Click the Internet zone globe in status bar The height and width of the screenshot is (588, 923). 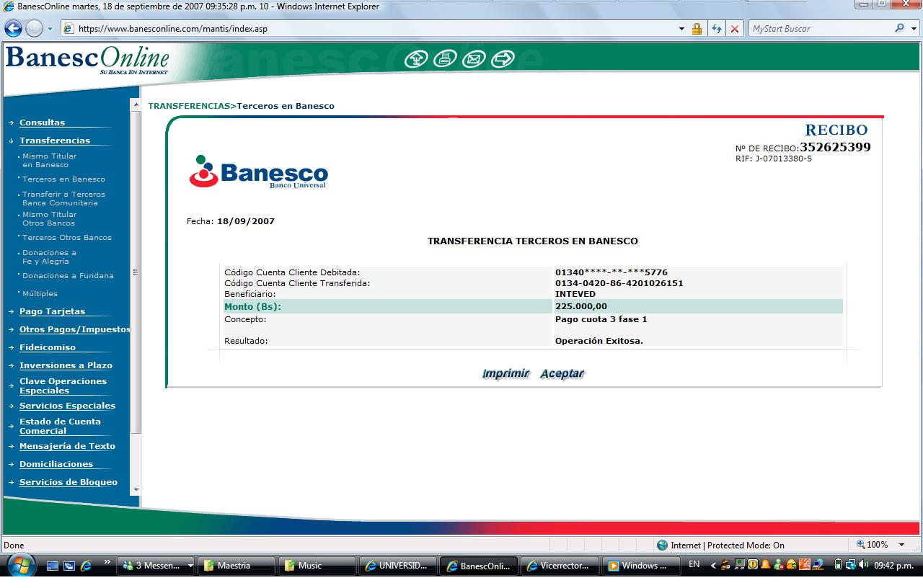662,545
